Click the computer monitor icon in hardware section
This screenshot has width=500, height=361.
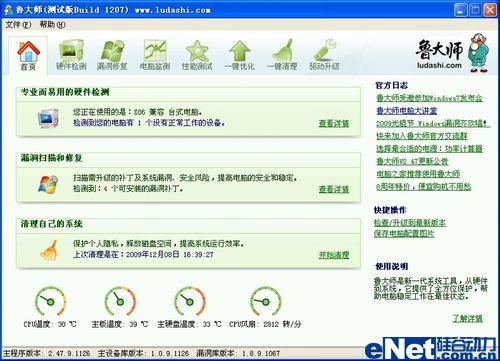[48, 118]
